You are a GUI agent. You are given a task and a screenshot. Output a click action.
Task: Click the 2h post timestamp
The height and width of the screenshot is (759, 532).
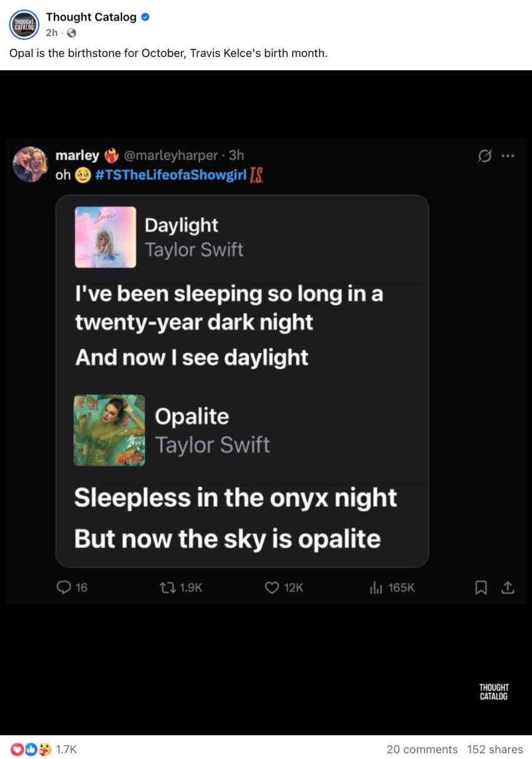point(51,33)
